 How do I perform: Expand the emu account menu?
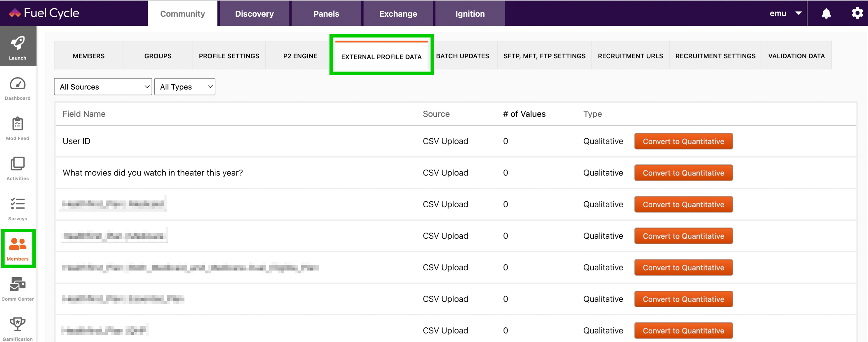(785, 13)
